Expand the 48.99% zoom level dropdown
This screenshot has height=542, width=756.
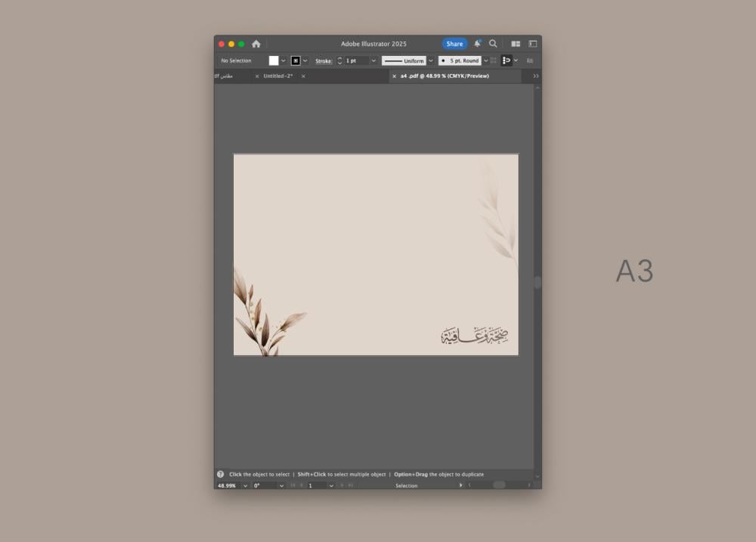coord(245,485)
